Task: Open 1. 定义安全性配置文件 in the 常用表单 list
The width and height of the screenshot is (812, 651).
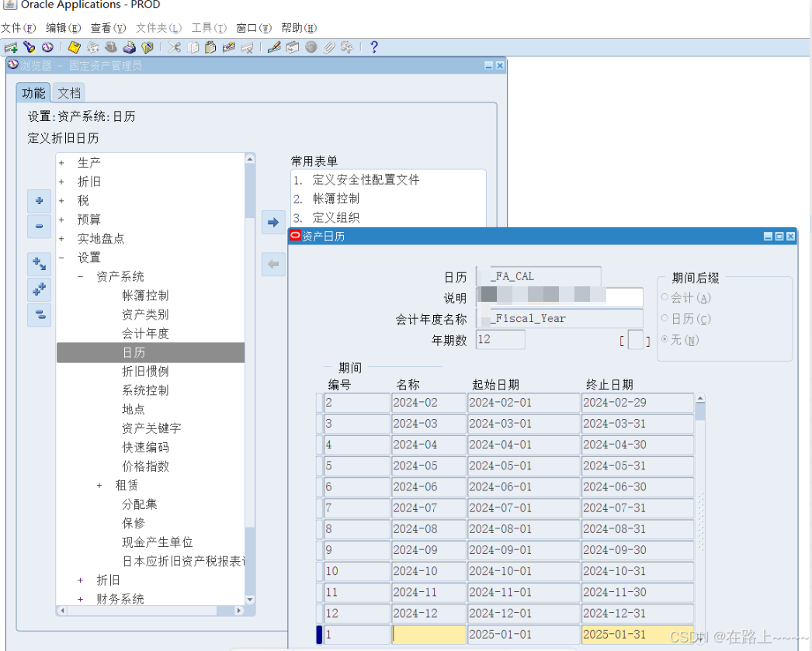Action: [356, 180]
